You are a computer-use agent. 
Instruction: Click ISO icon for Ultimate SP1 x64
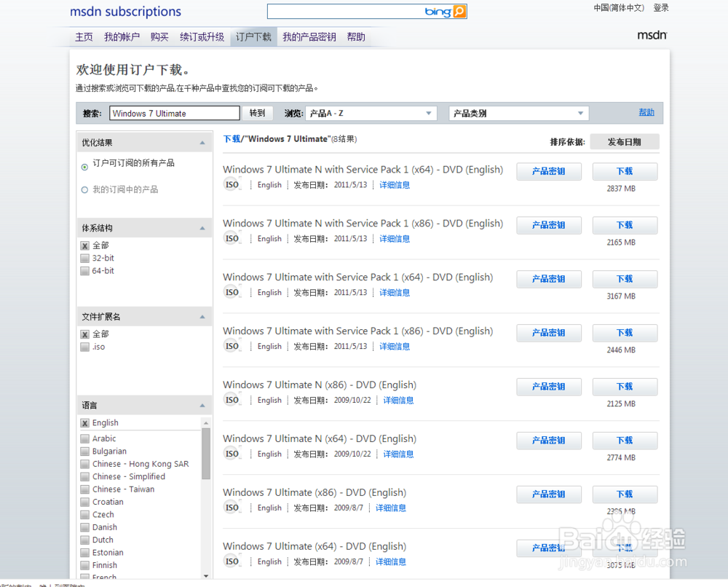(232, 292)
